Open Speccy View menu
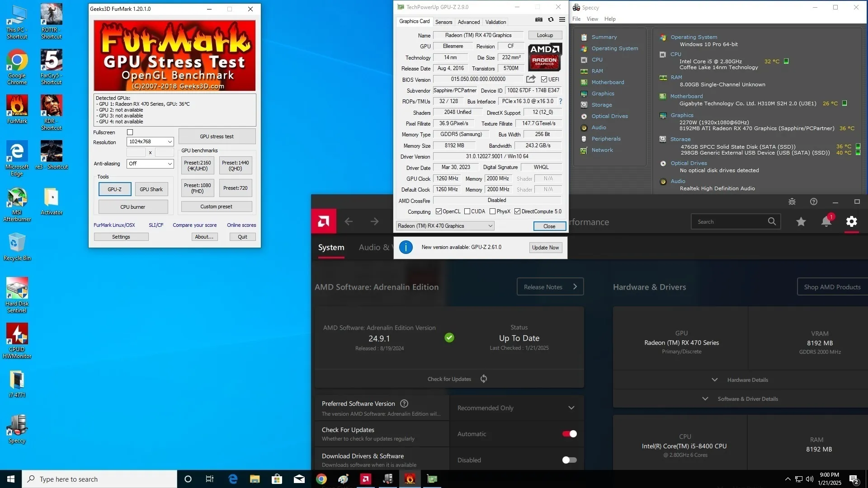 592,19
